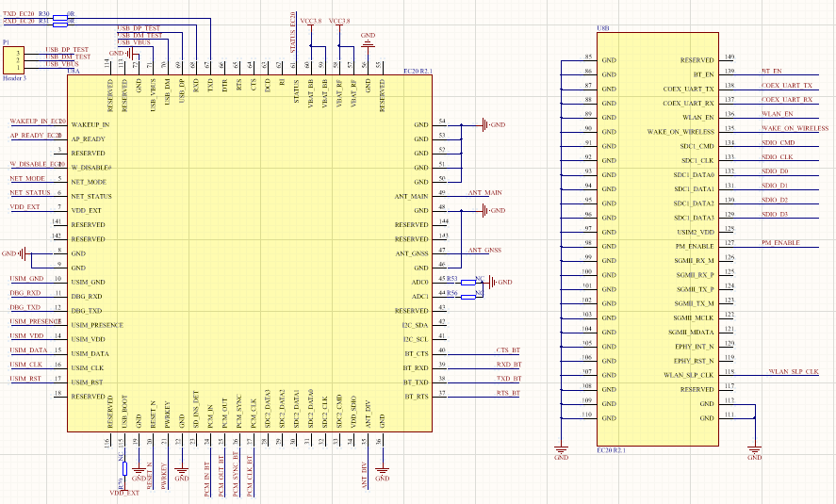836x504 pixels.
Task: Select the NET_STATUS net label on pin 6
Action: coord(30,192)
